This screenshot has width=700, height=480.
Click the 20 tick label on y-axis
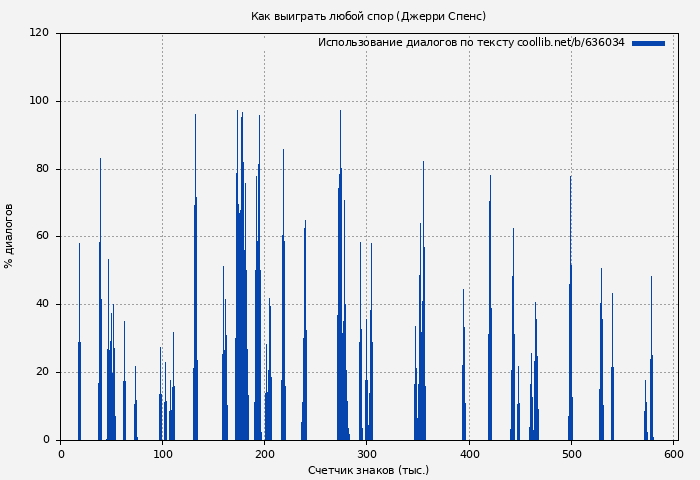point(42,372)
